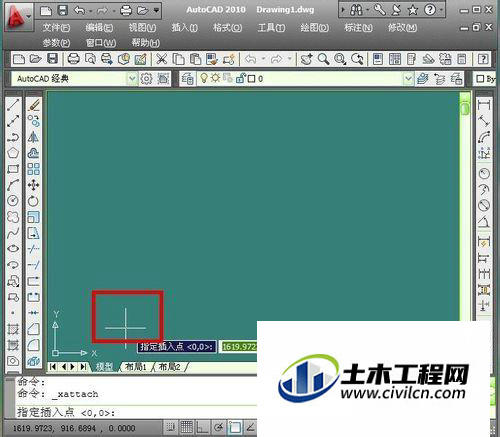Image resolution: width=500 pixels, height=437 pixels.
Task: Open the application menu red A button
Action: [x=18, y=18]
